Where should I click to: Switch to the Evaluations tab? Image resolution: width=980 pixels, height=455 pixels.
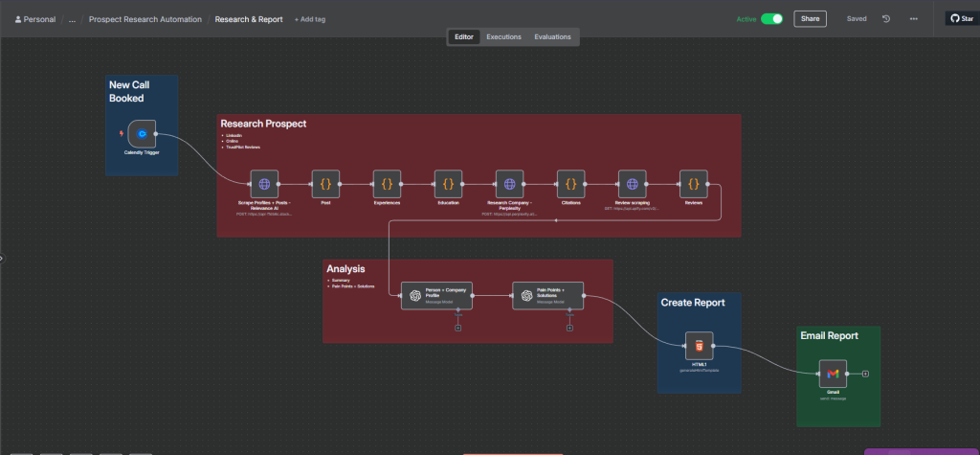click(x=552, y=36)
